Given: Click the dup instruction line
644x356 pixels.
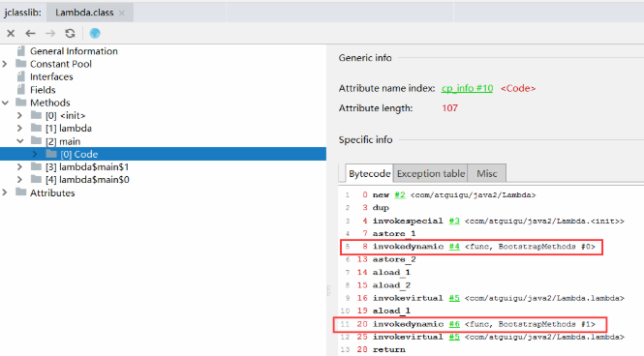Looking at the screenshot, I should (x=381, y=208).
